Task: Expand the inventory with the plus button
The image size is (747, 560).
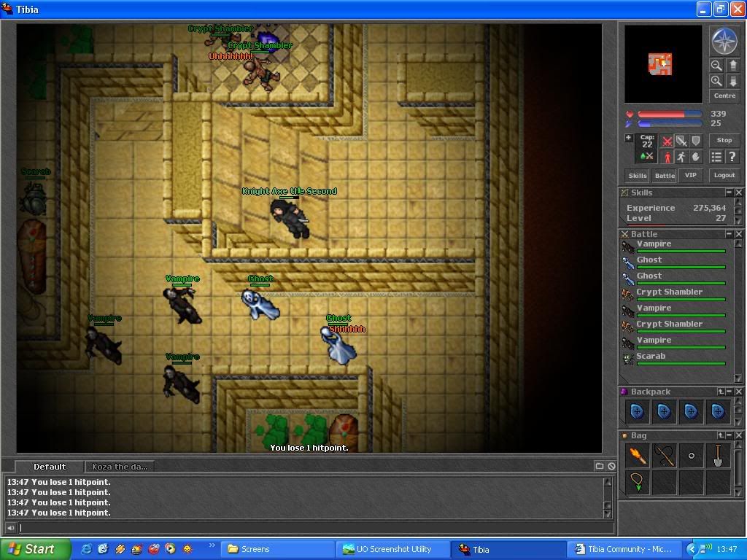Action: pyautogui.click(x=628, y=138)
